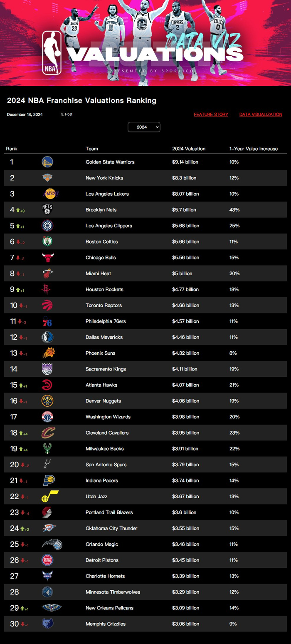This screenshot has height=644, width=291.
Task: Click the Milwaukee Bucks logo
Action: [x=47, y=449]
